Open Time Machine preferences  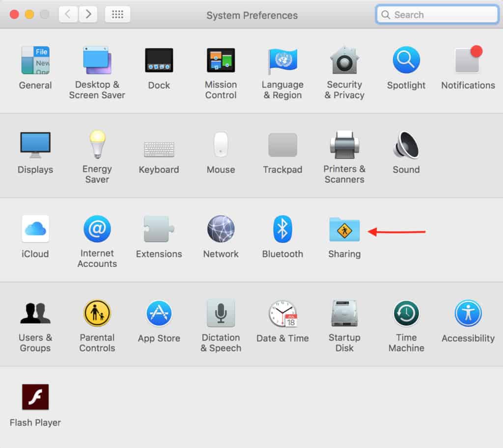pos(406,313)
